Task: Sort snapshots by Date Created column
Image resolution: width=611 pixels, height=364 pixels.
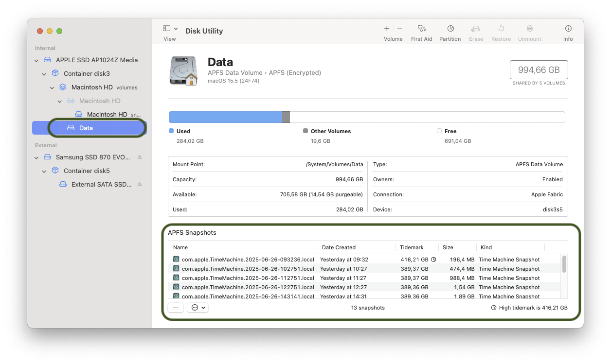Action: coord(357,247)
